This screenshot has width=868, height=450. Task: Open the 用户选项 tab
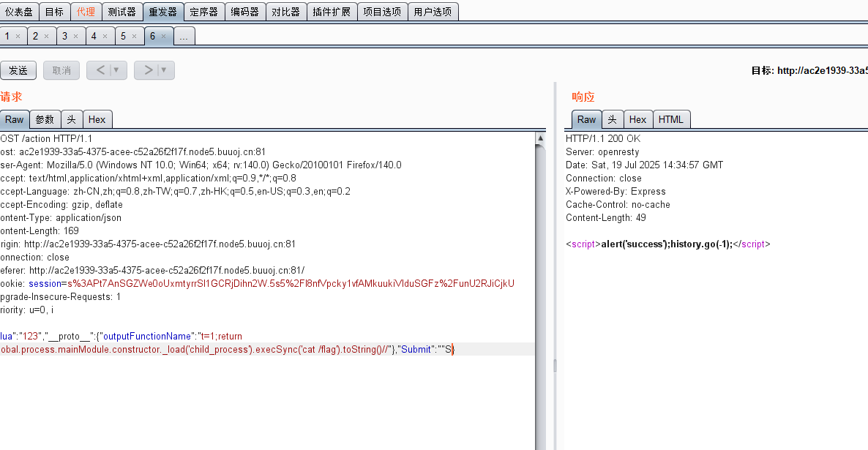coord(433,12)
